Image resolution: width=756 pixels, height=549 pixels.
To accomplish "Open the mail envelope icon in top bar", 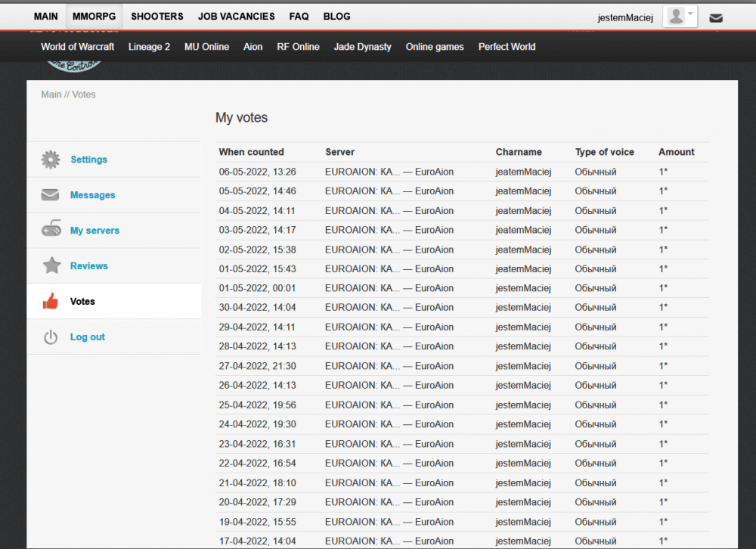I will 715,17.
